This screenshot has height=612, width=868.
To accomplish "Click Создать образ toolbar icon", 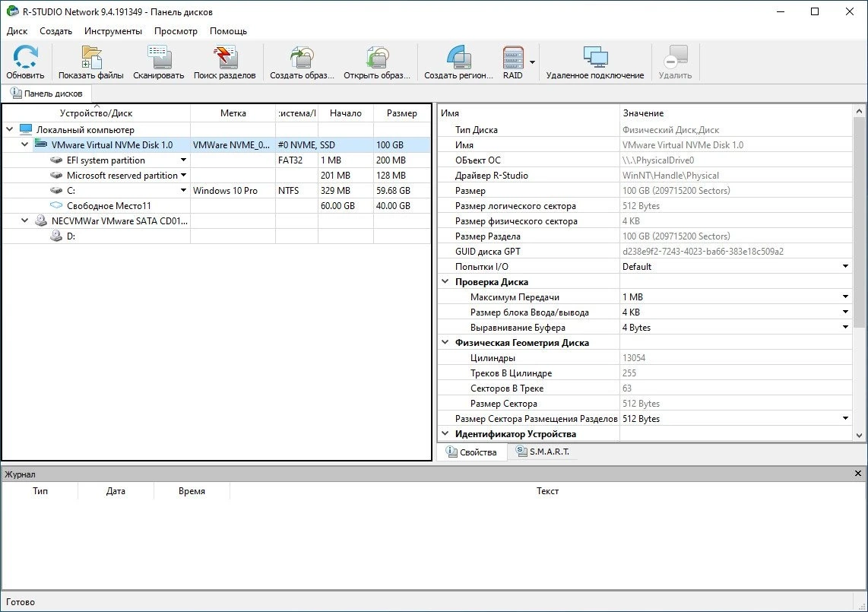I will pyautogui.click(x=303, y=57).
